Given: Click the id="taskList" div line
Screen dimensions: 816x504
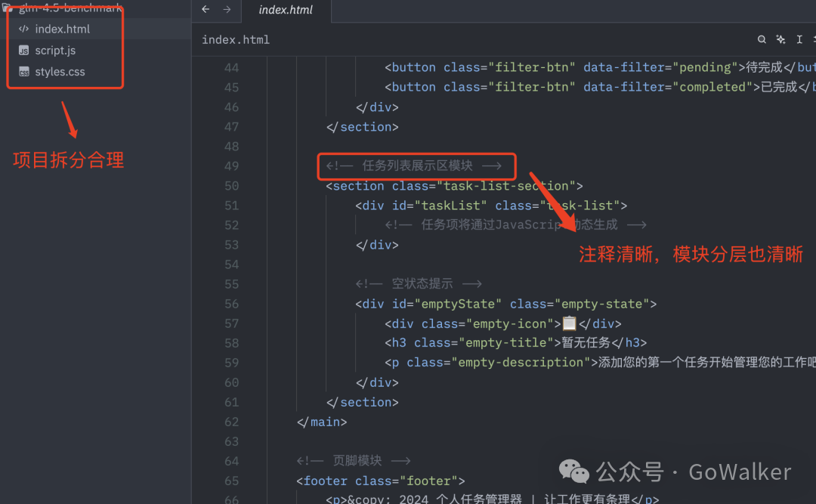Looking at the screenshot, I should tap(491, 206).
